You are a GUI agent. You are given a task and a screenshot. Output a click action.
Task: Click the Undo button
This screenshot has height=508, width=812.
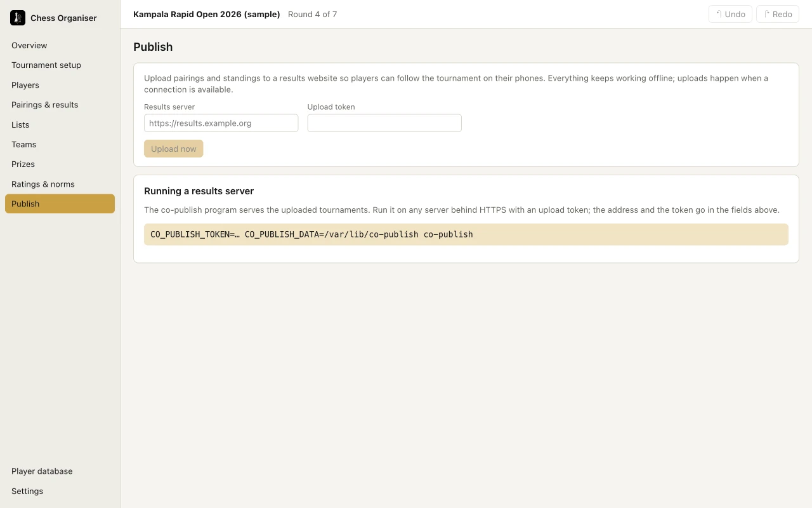[x=730, y=14]
